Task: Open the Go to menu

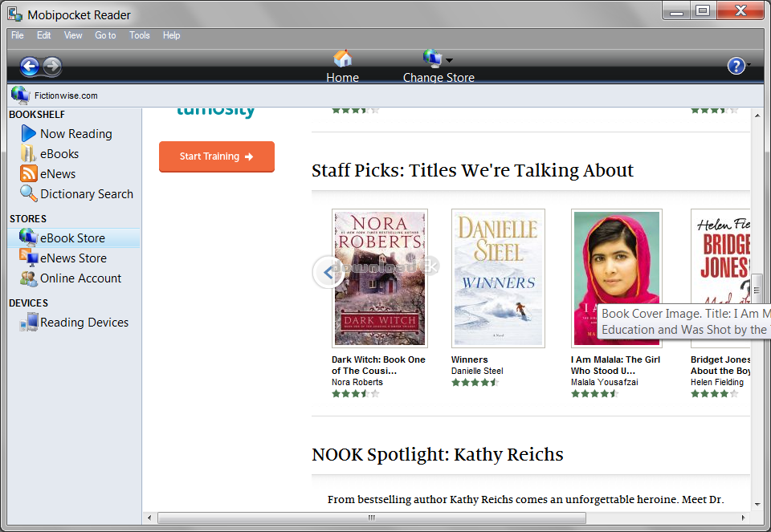Action: coord(105,35)
